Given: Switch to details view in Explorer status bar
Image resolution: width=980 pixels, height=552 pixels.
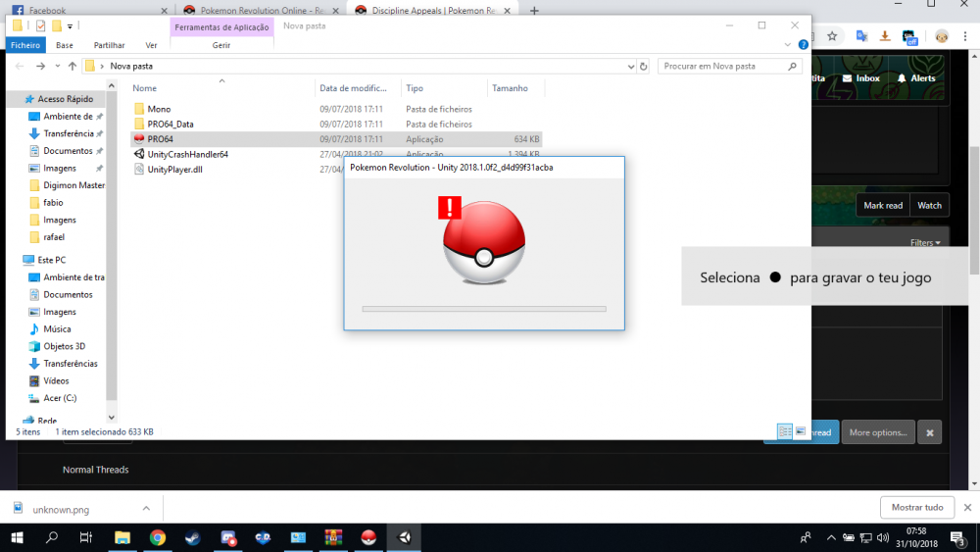Looking at the screenshot, I should (x=784, y=431).
